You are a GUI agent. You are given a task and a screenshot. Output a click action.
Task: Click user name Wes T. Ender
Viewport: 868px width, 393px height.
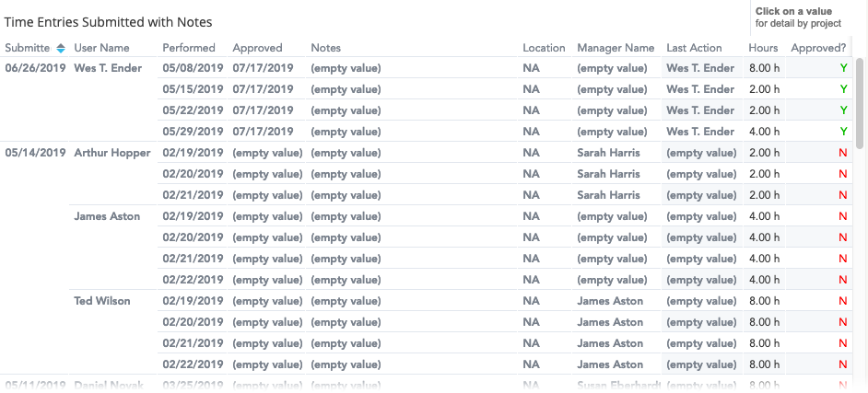[x=108, y=68]
